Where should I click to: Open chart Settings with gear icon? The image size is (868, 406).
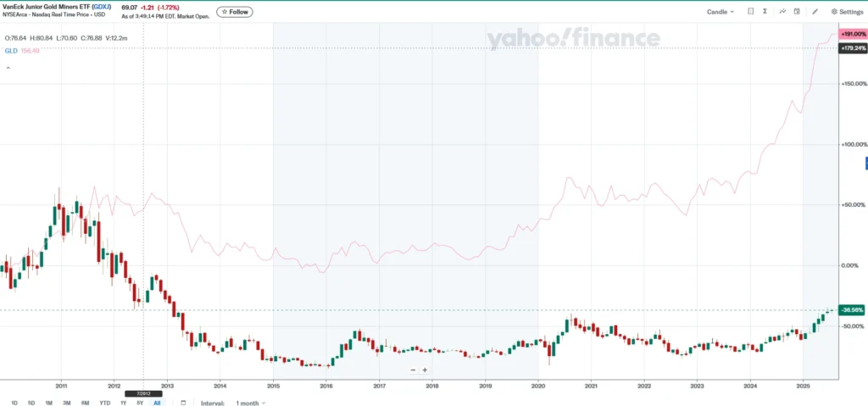point(847,12)
